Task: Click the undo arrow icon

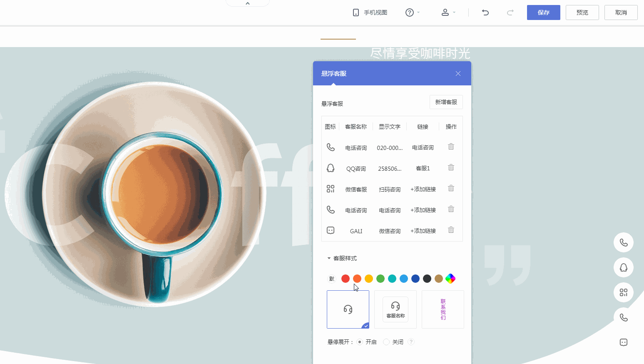Action: click(485, 12)
